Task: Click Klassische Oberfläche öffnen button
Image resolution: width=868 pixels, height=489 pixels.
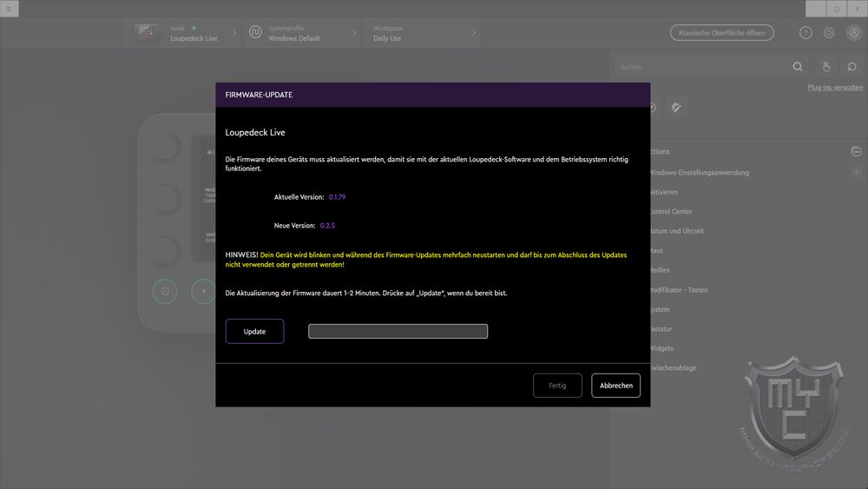Action: (x=722, y=33)
